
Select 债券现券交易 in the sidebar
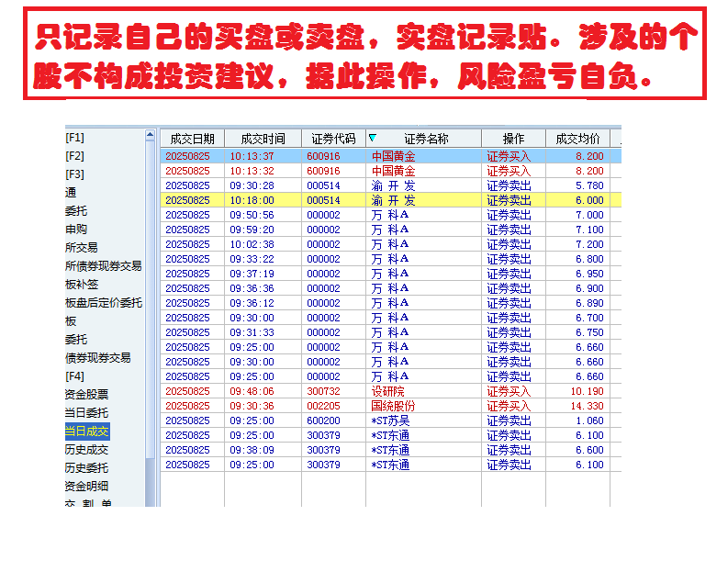(x=98, y=358)
